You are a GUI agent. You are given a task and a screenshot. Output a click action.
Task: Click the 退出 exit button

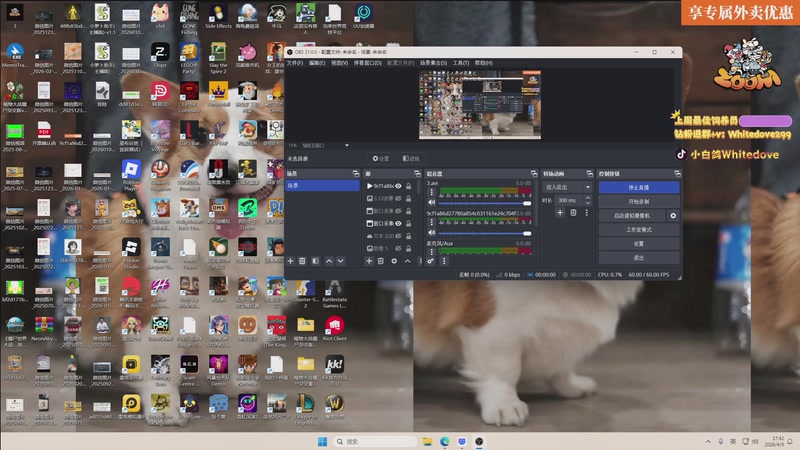[x=639, y=258]
